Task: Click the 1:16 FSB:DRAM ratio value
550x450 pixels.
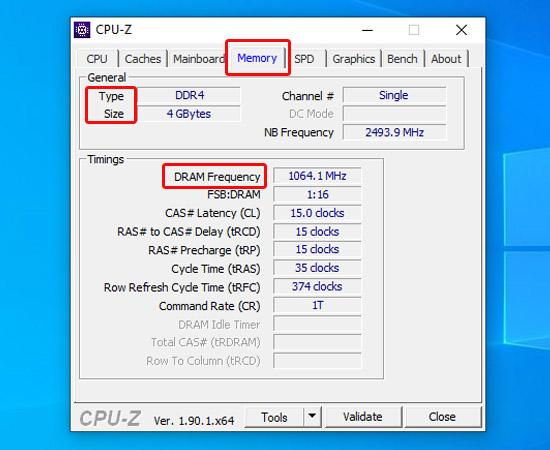Action: point(317,194)
